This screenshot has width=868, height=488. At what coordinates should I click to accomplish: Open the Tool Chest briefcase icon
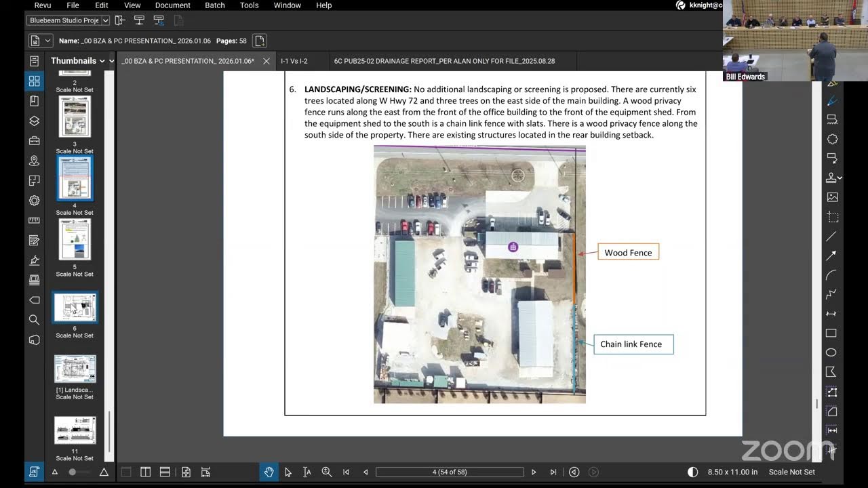click(34, 141)
